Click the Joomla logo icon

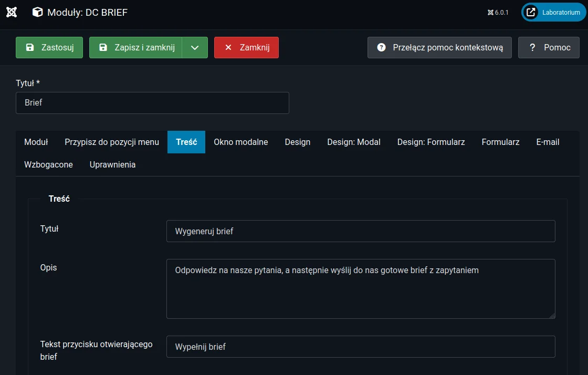pyautogui.click(x=12, y=12)
